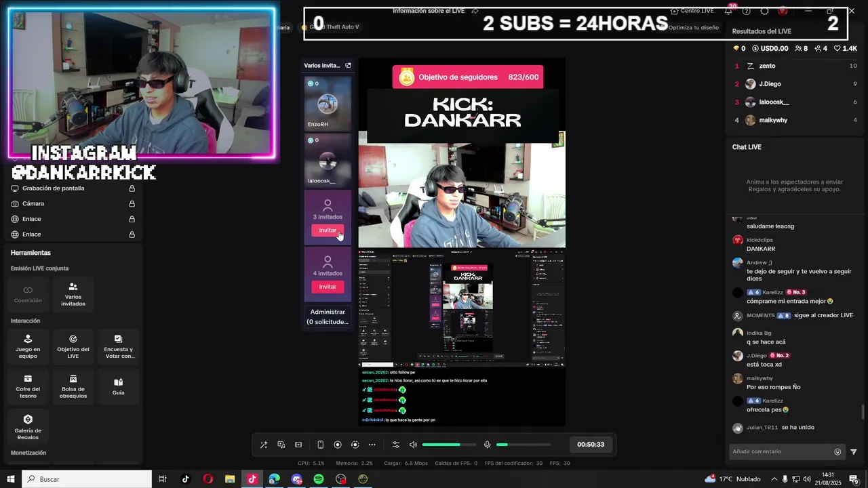Click the Windows Start button
The image size is (868, 488).
pyautogui.click(x=11, y=479)
